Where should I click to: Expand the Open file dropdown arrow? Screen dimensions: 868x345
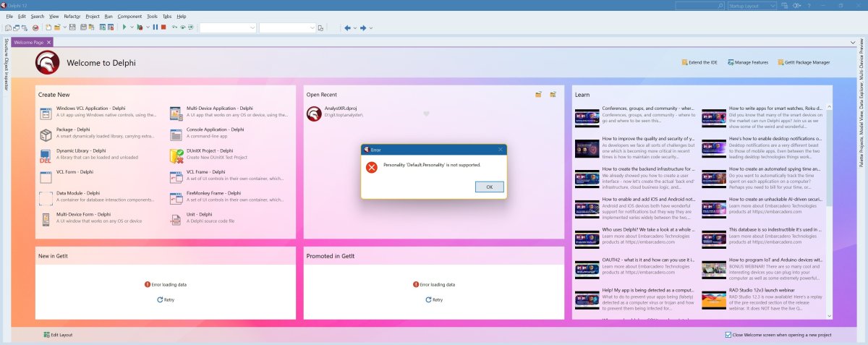point(64,27)
